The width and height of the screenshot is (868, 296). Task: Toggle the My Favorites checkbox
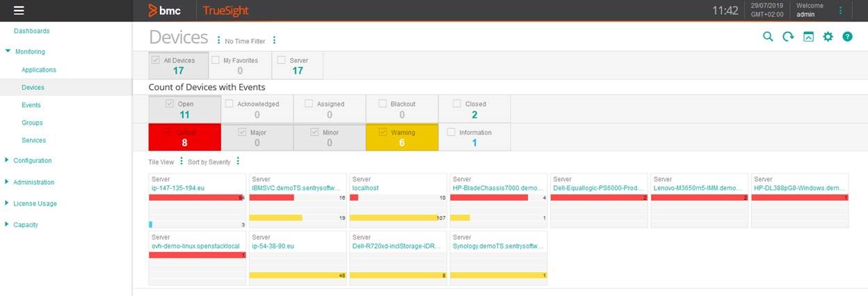[216, 61]
